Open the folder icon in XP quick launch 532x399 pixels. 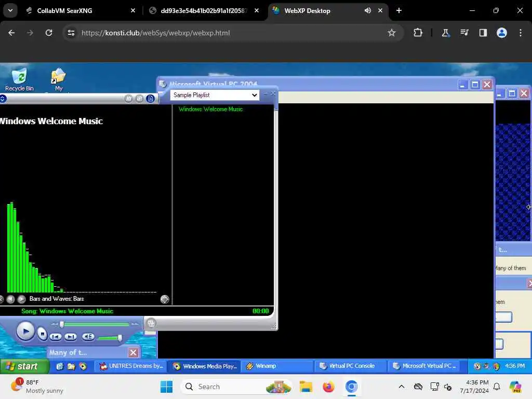[x=71, y=366]
